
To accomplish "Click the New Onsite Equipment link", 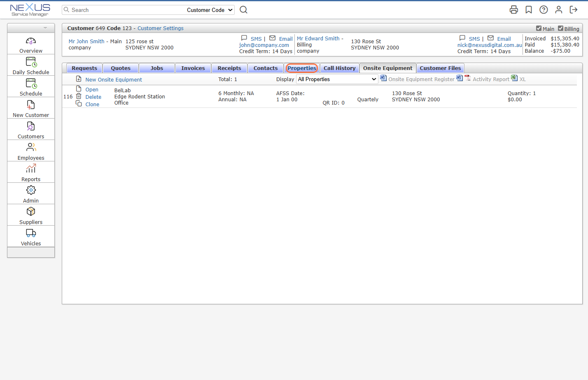I will tap(114, 80).
